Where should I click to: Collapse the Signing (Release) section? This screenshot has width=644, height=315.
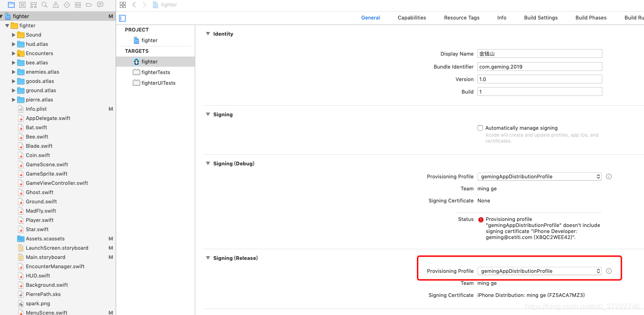(208, 258)
